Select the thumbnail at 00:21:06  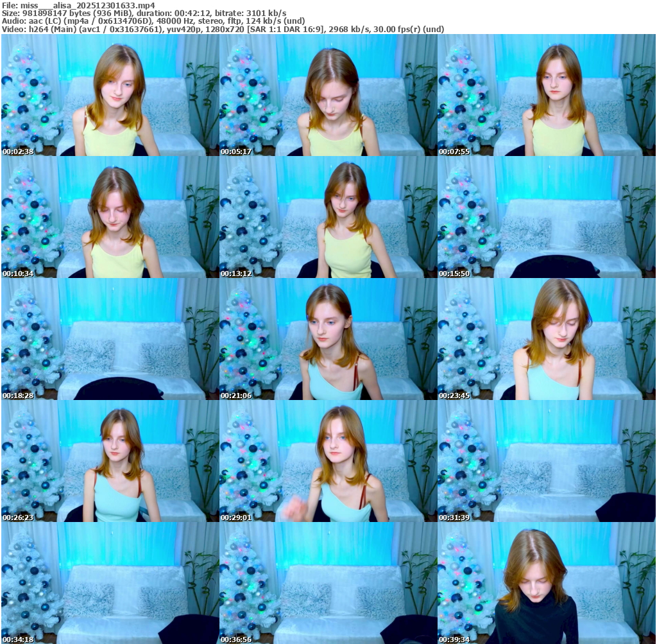pos(328,339)
